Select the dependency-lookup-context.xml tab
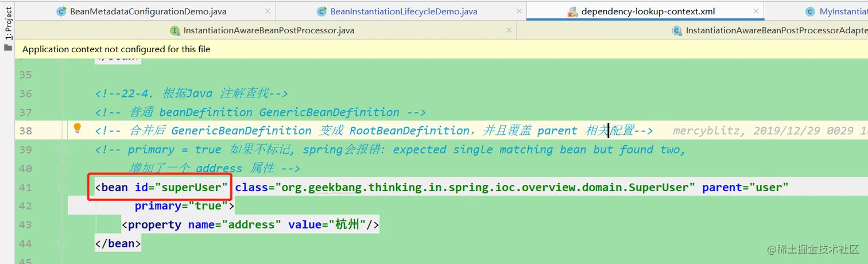This screenshot has width=868, height=264. point(649,11)
